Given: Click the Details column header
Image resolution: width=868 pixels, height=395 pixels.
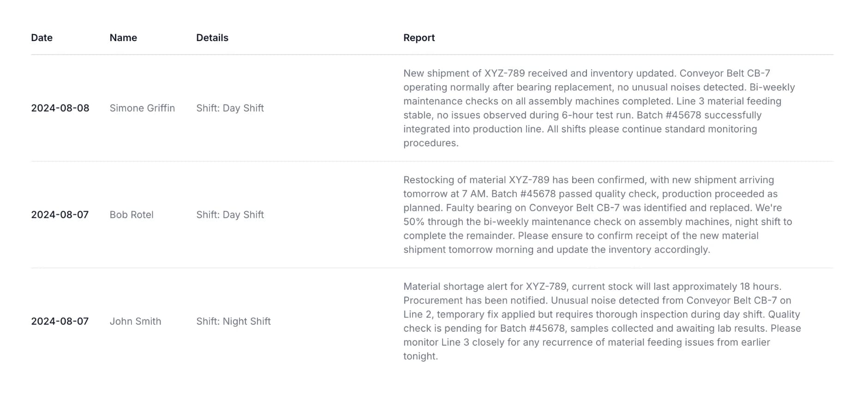Looking at the screenshot, I should (212, 38).
